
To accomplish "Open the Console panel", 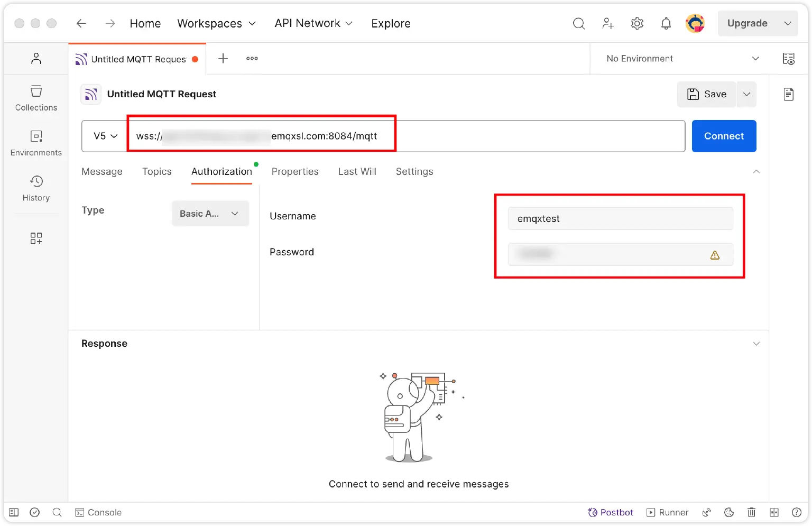I will 98,512.
